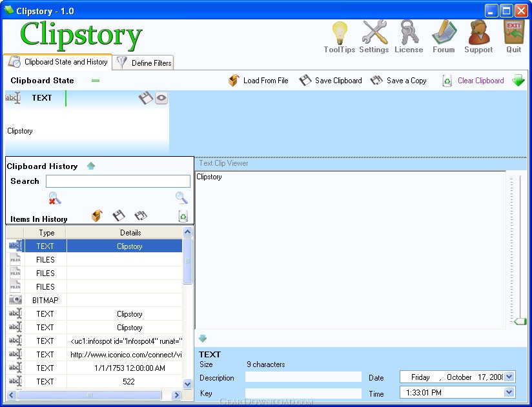Open the Define Filters tab
This screenshot has width=532, height=407.
(x=143, y=63)
